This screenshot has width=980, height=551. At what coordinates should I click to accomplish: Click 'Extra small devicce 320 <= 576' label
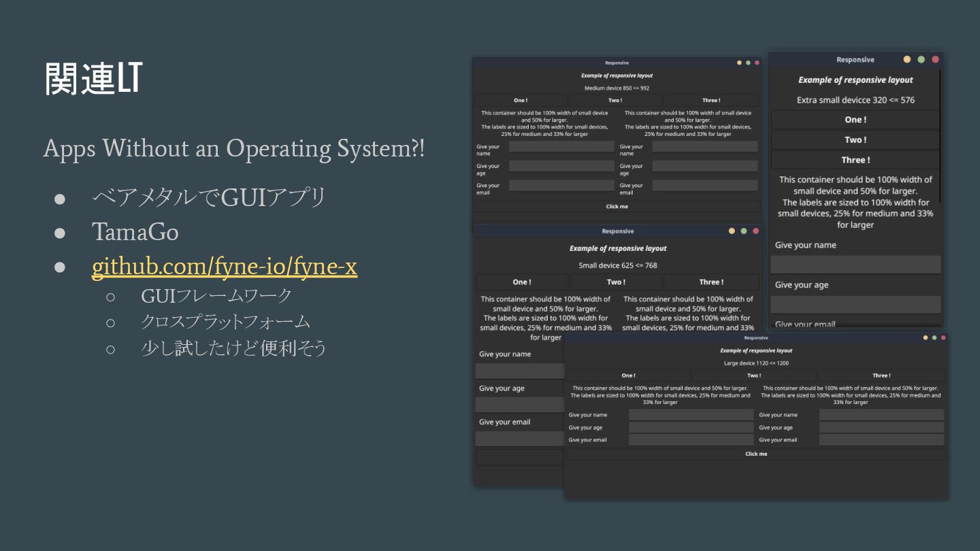coord(855,100)
